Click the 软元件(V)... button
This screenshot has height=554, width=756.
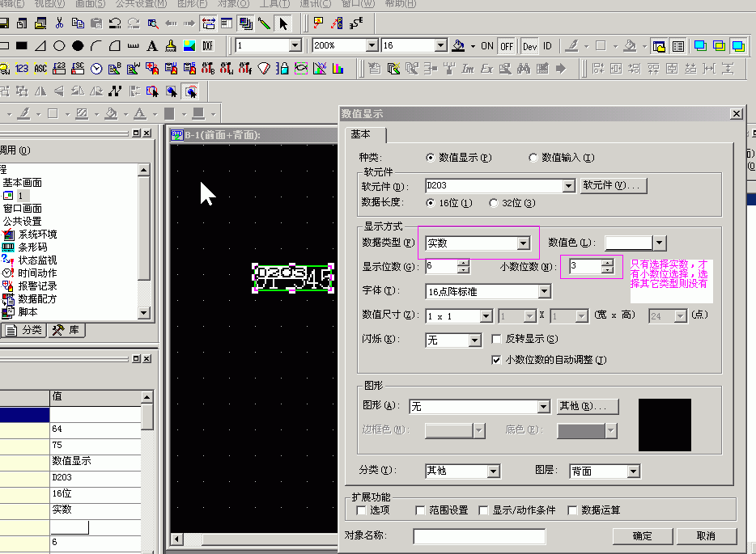tap(614, 185)
